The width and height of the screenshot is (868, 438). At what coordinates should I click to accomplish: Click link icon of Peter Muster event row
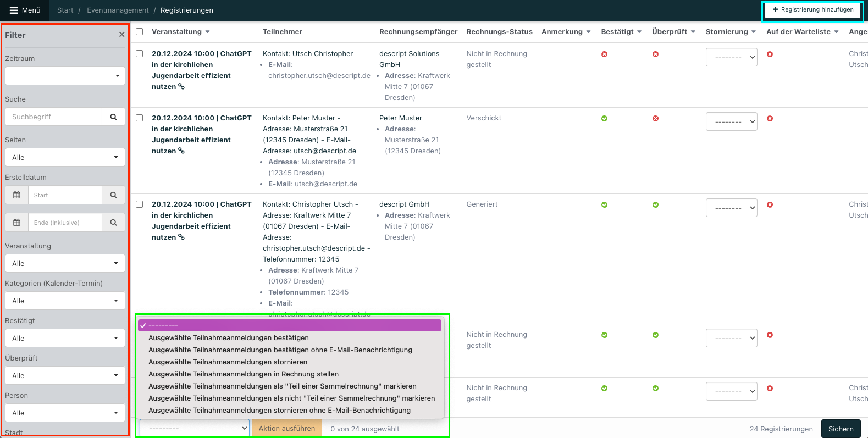[x=181, y=151]
